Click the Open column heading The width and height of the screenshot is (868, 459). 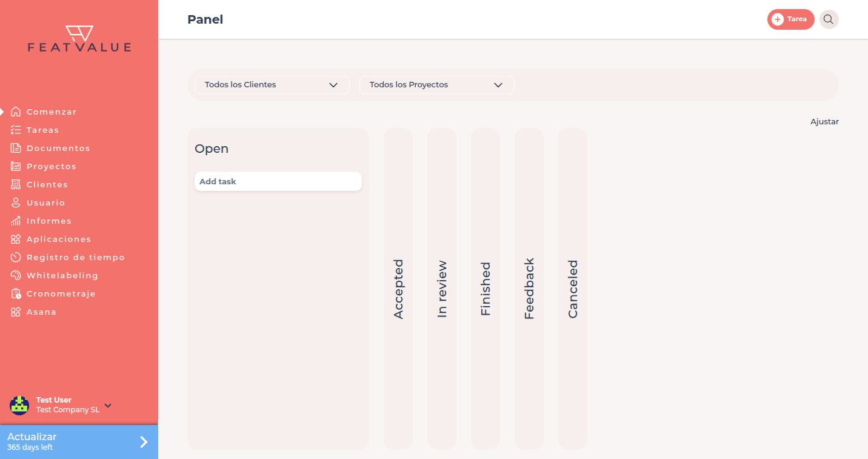coord(212,149)
